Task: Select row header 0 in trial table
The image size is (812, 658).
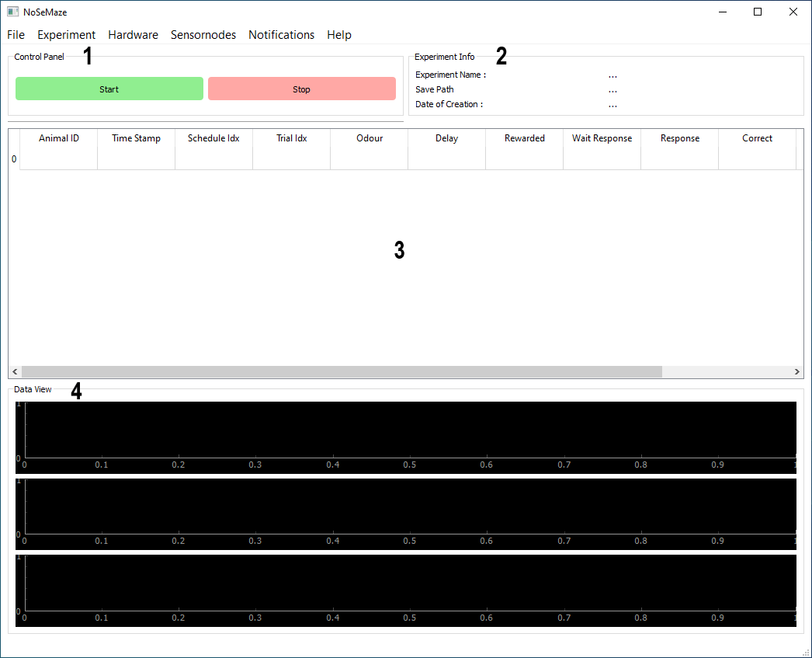Action: (x=14, y=159)
